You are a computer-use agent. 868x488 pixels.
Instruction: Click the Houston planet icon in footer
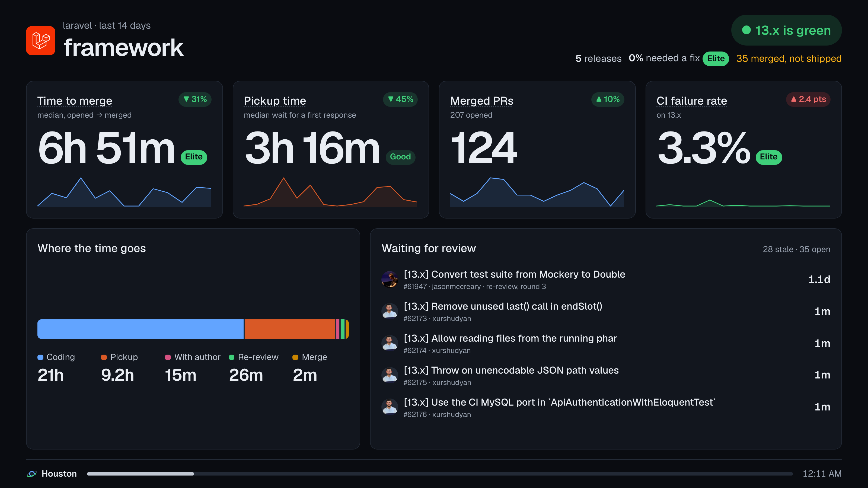click(32, 474)
